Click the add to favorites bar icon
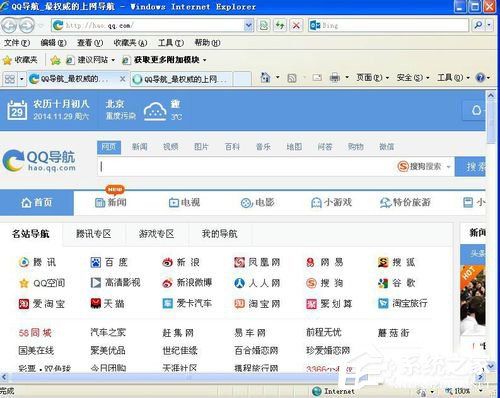 [x=55, y=60]
